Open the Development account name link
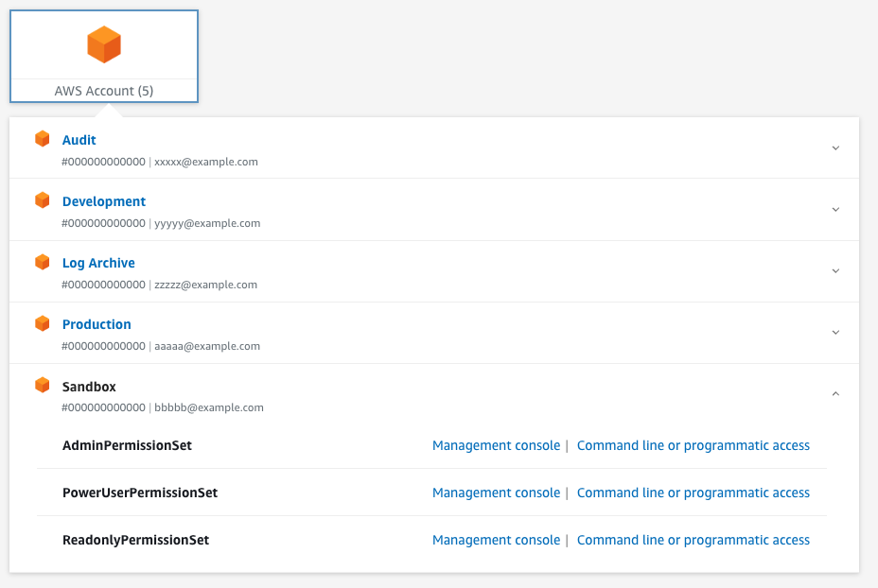 tap(103, 201)
